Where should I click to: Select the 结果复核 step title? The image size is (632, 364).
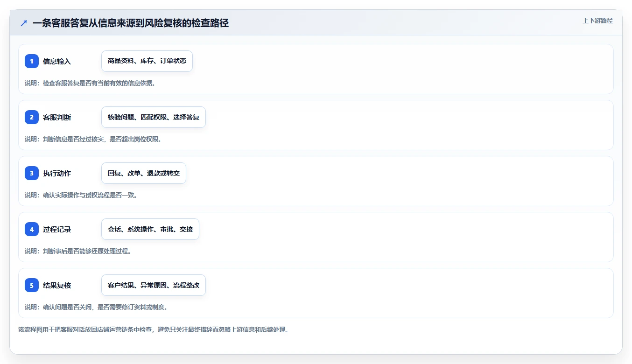(57, 285)
